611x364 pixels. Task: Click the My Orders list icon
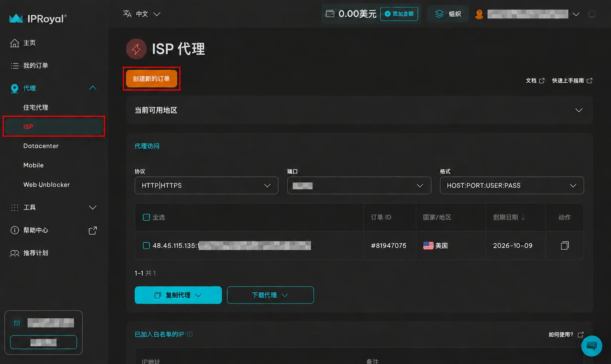(15, 66)
